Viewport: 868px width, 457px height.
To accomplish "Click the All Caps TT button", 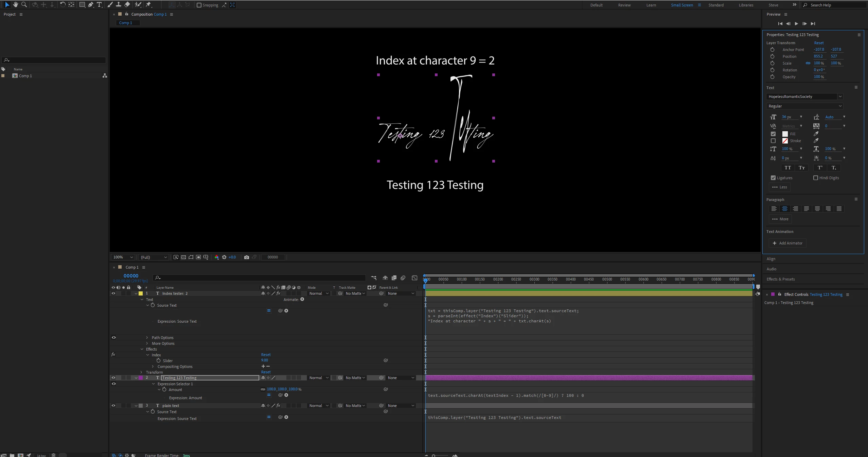I will coord(787,168).
